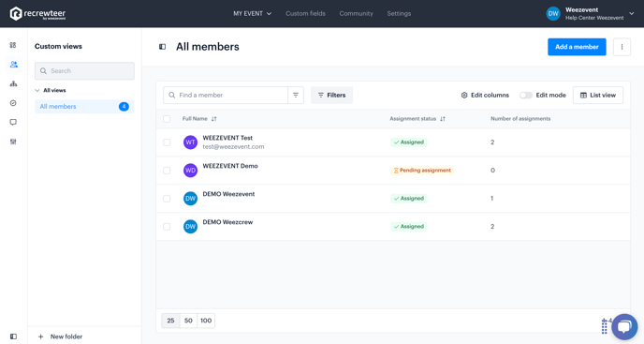Show 50 rows per page

pos(188,321)
